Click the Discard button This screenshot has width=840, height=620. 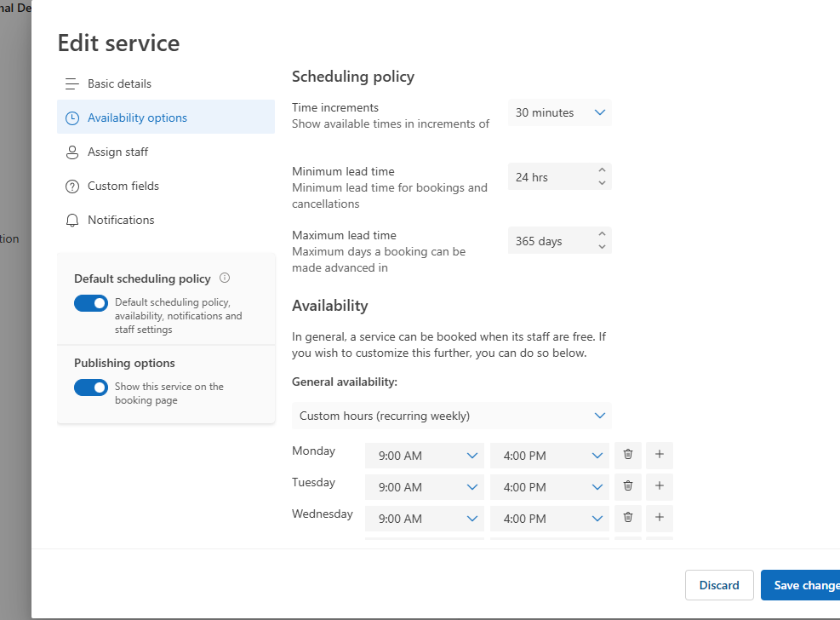pyautogui.click(x=719, y=585)
